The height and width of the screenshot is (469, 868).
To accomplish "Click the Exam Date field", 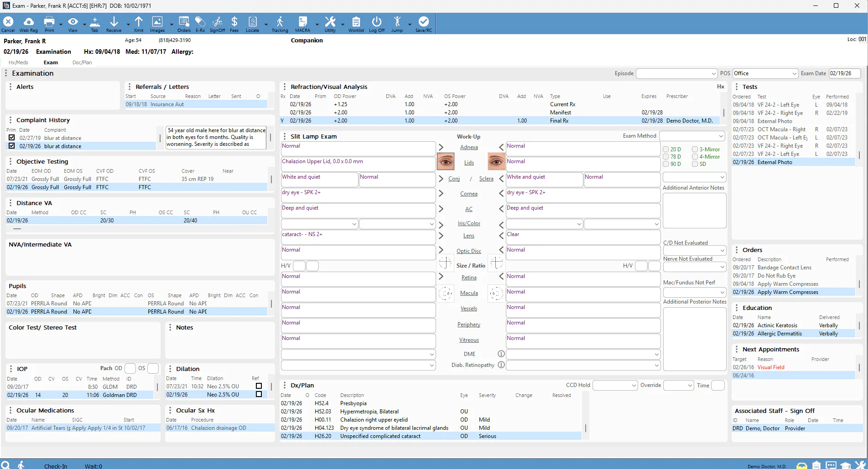I will point(844,73).
